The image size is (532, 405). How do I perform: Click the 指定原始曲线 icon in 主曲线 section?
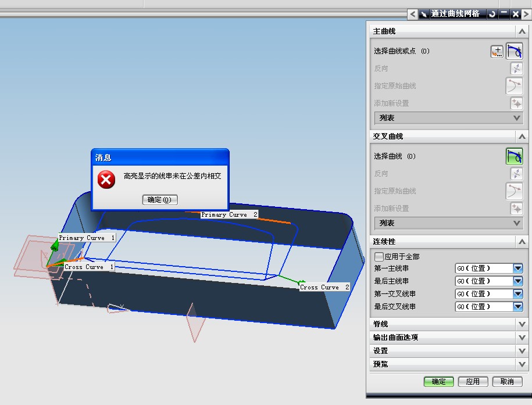point(515,86)
